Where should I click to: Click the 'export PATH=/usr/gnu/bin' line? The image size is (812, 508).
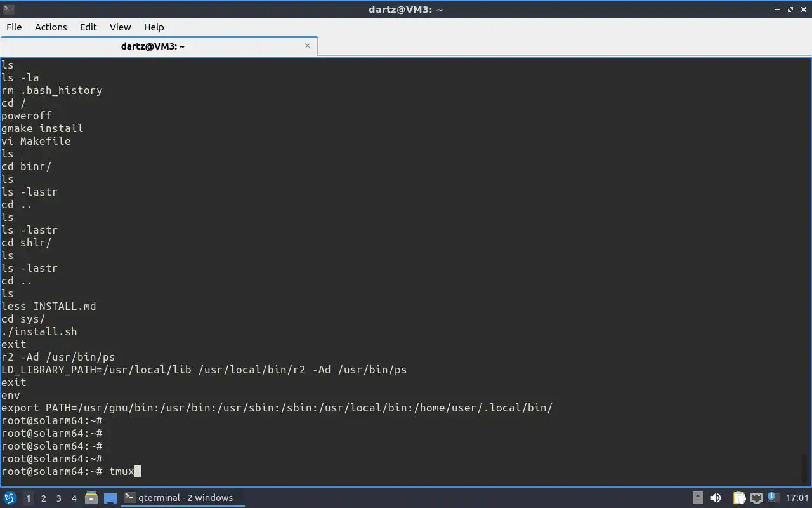[277, 408]
